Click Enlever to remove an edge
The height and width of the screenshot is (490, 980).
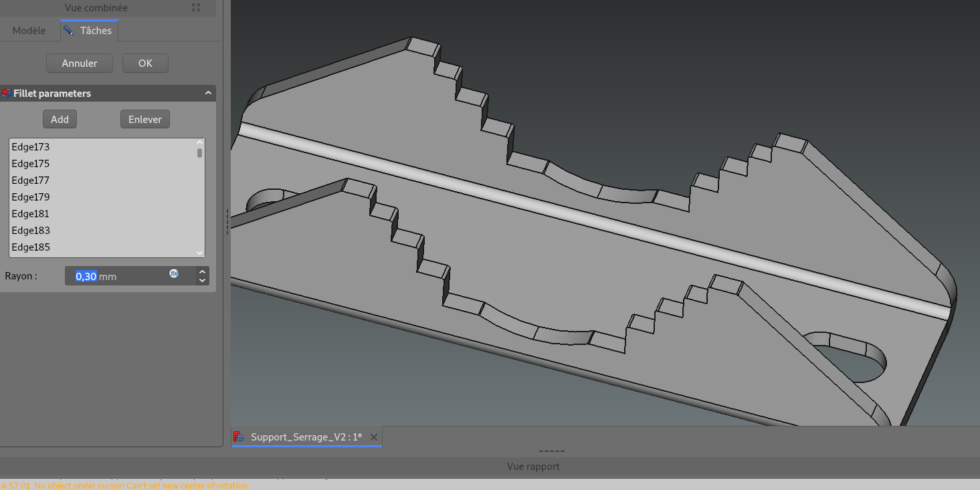tap(145, 120)
